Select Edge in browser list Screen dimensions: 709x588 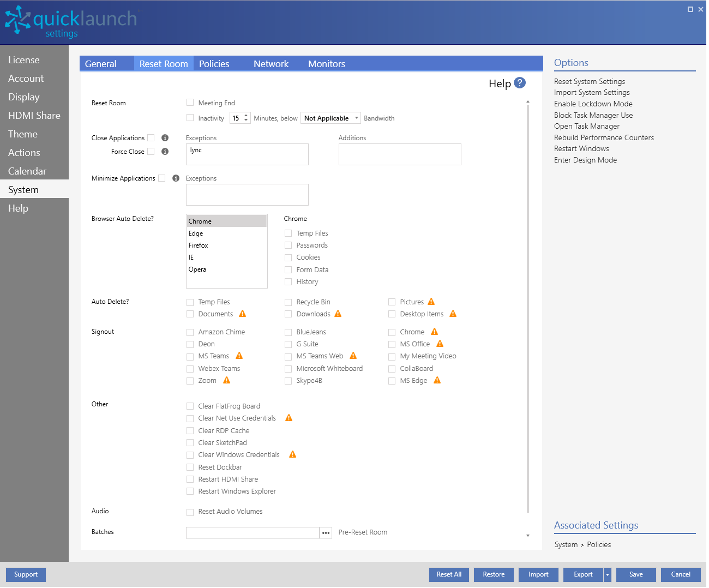point(226,233)
